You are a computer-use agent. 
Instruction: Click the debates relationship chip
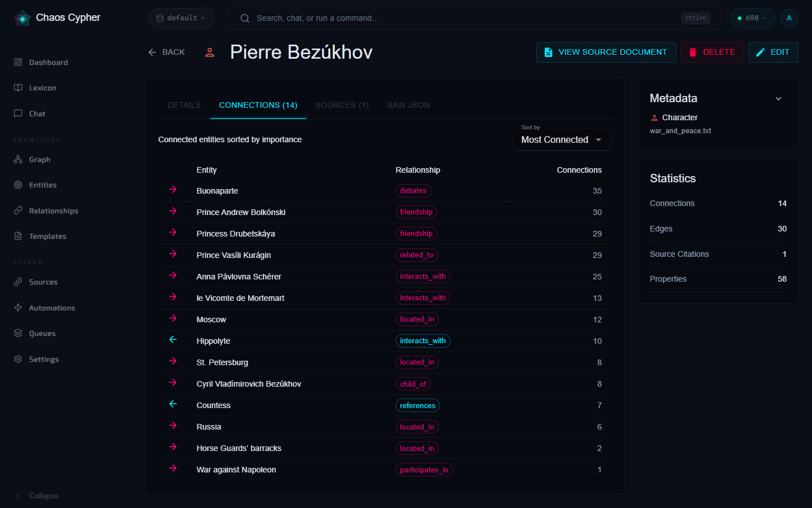coord(413,191)
